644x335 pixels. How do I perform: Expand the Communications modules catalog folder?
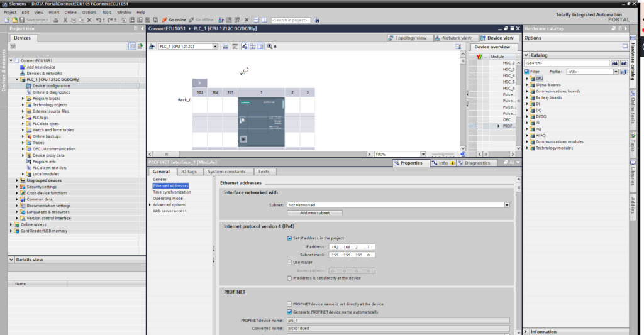(x=528, y=141)
